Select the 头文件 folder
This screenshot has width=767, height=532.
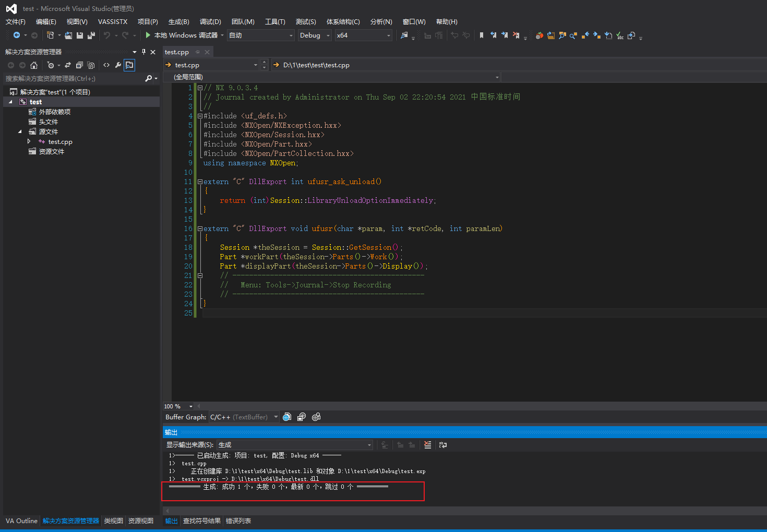pos(48,122)
